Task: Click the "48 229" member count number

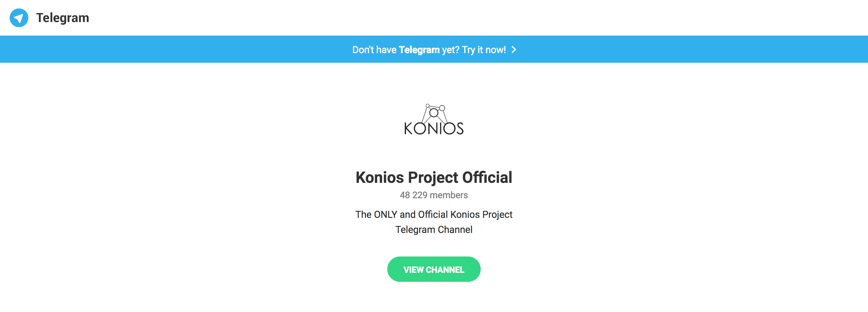Action: point(414,195)
